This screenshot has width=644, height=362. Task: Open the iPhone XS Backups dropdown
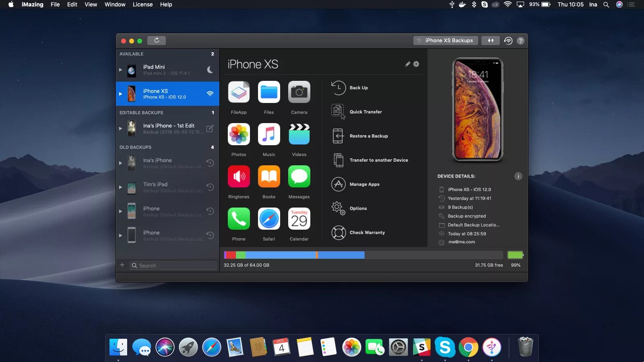[x=446, y=41]
